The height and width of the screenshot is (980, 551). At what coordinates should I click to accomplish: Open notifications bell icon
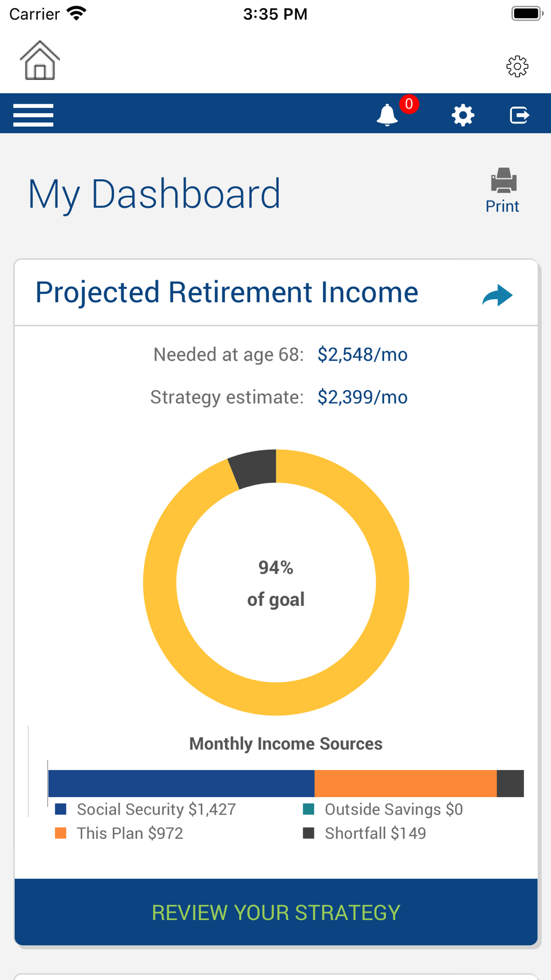pyautogui.click(x=387, y=115)
